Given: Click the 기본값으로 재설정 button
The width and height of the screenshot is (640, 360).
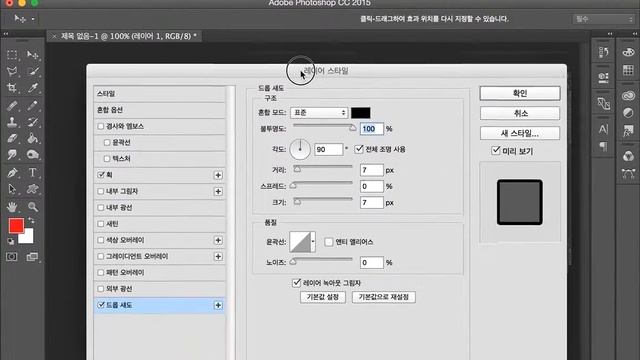Looking at the screenshot, I should coord(384,297).
